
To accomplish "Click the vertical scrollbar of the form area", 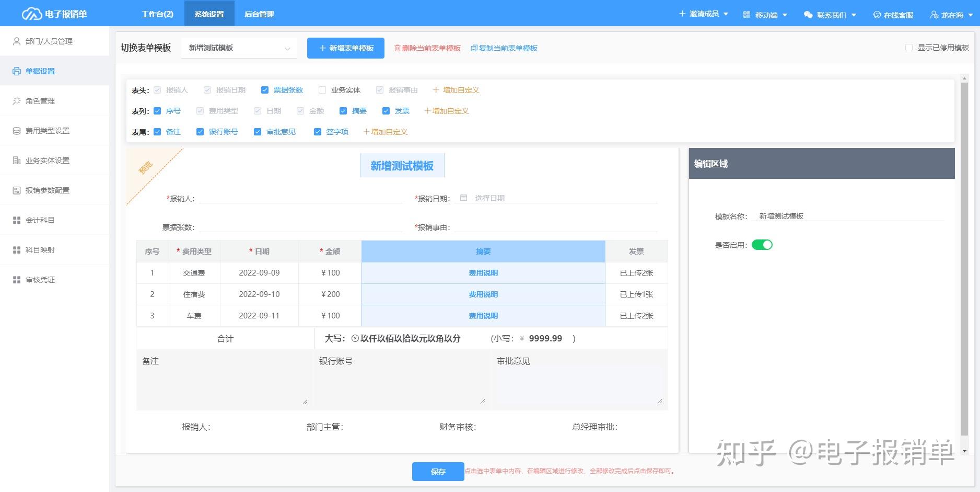I will [x=964, y=259].
